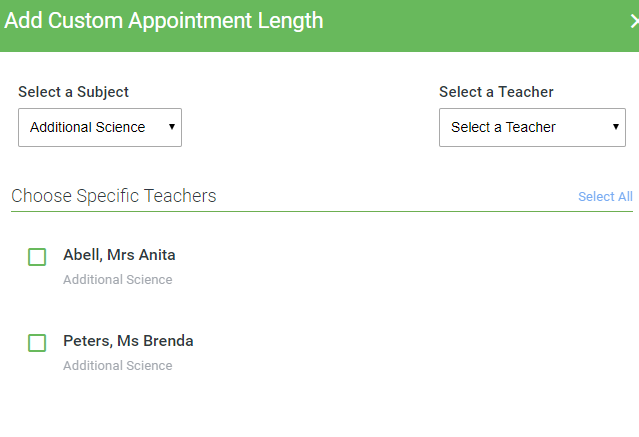The image size is (639, 437).
Task: Tick the checkbox for Peters, Ms Brenda
Action: (37, 343)
